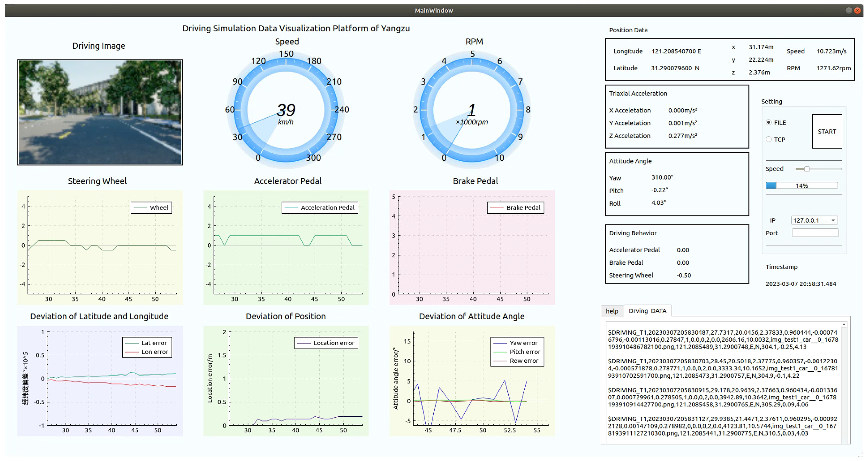The width and height of the screenshot is (868, 461).
Task: Select the TCP radio button
Action: 769,139
